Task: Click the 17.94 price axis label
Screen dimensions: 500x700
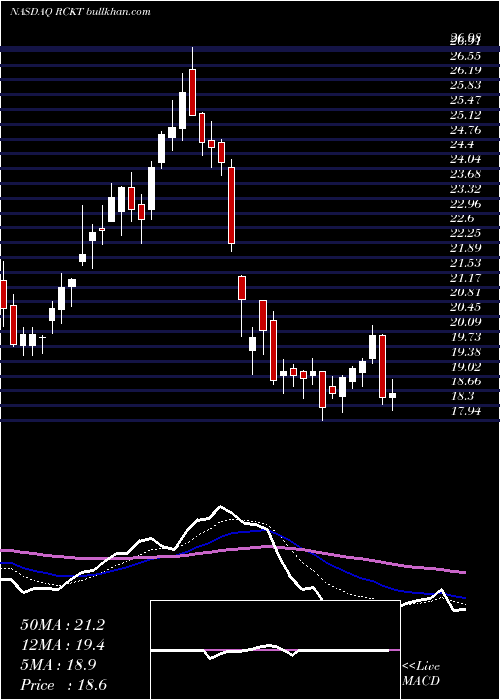Action: click(x=468, y=411)
